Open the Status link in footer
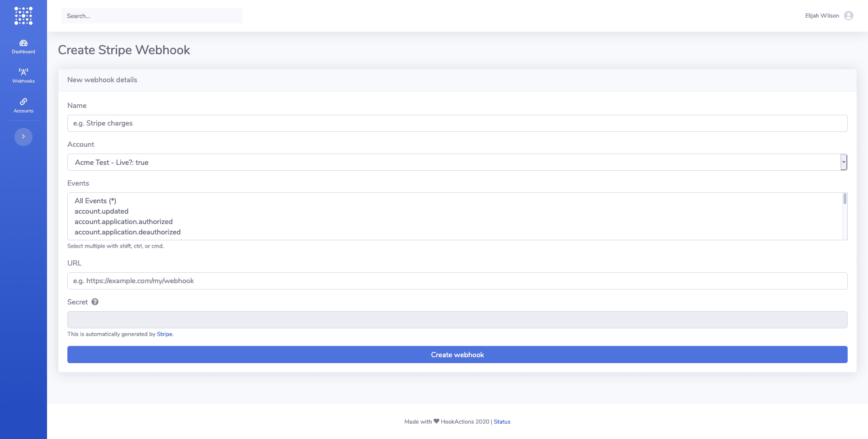This screenshot has height=439, width=868. 502,422
